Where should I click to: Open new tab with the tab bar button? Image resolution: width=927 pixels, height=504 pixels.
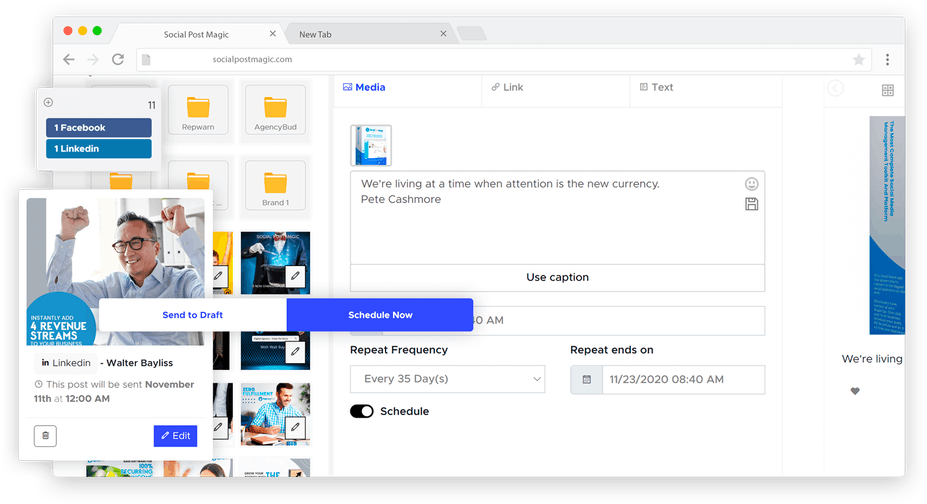[x=471, y=34]
